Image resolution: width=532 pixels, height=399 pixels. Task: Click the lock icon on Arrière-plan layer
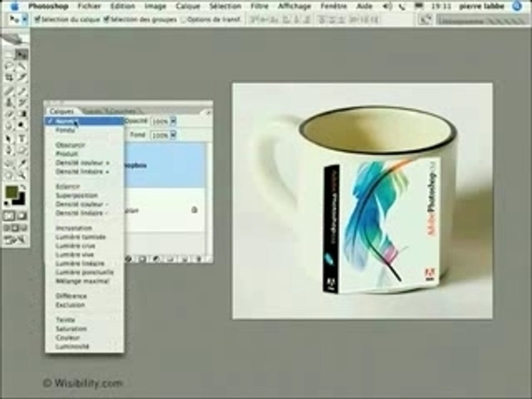(195, 210)
